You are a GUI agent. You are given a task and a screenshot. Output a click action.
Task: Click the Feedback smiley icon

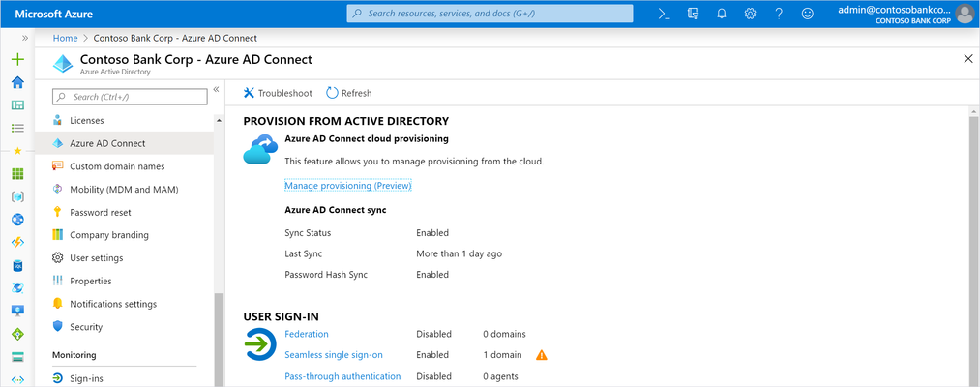coord(808,14)
